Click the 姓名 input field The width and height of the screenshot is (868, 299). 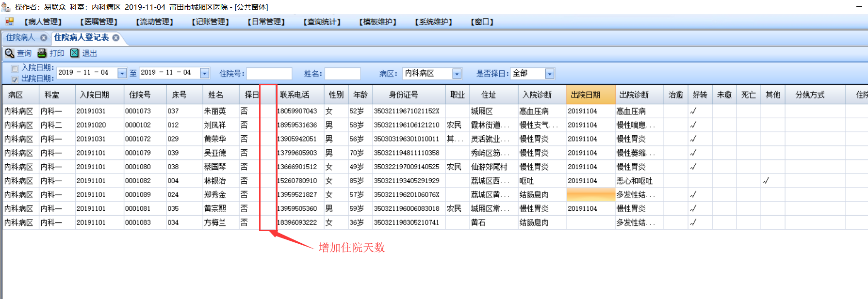[343, 74]
